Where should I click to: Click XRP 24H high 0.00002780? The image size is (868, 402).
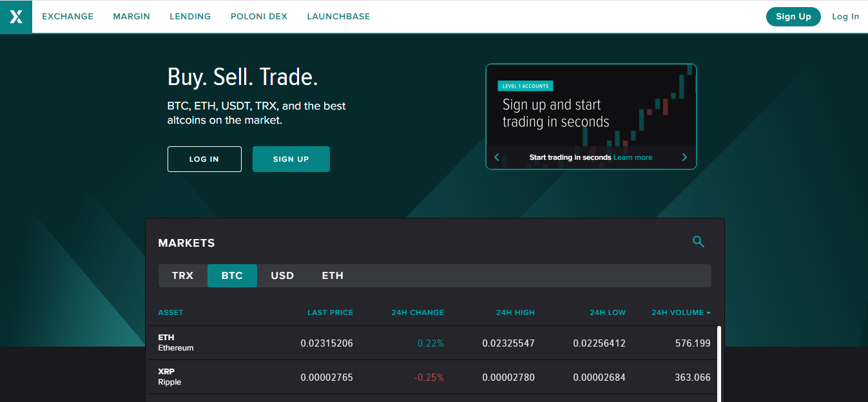[508, 378]
